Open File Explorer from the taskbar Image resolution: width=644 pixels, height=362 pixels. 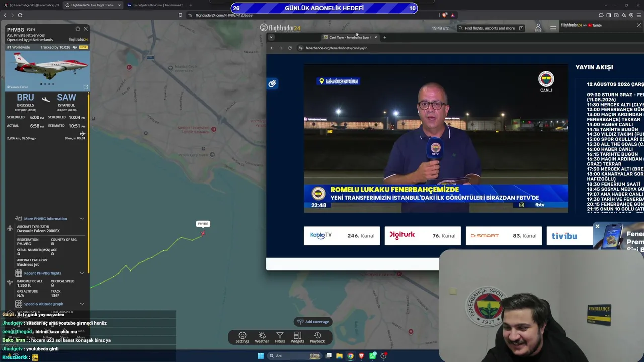coord(340,356)
